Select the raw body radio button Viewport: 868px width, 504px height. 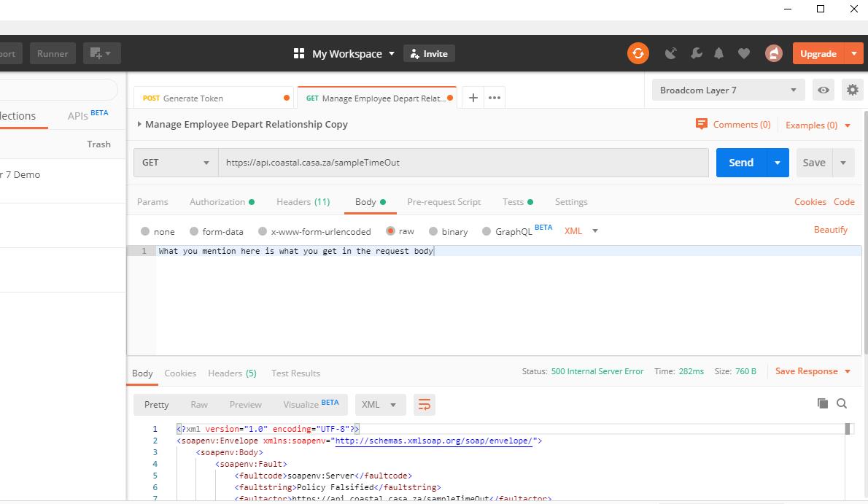click(392, 231)
